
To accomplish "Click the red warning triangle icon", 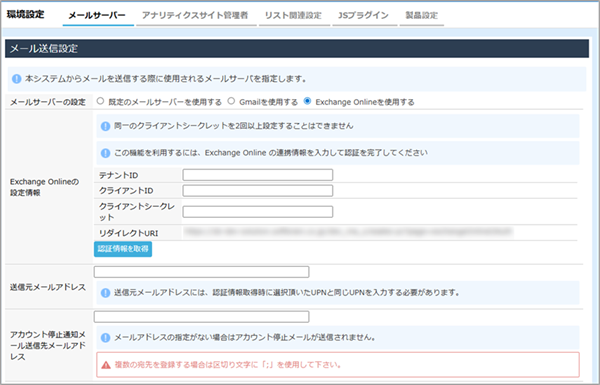I will click(106, 365).
